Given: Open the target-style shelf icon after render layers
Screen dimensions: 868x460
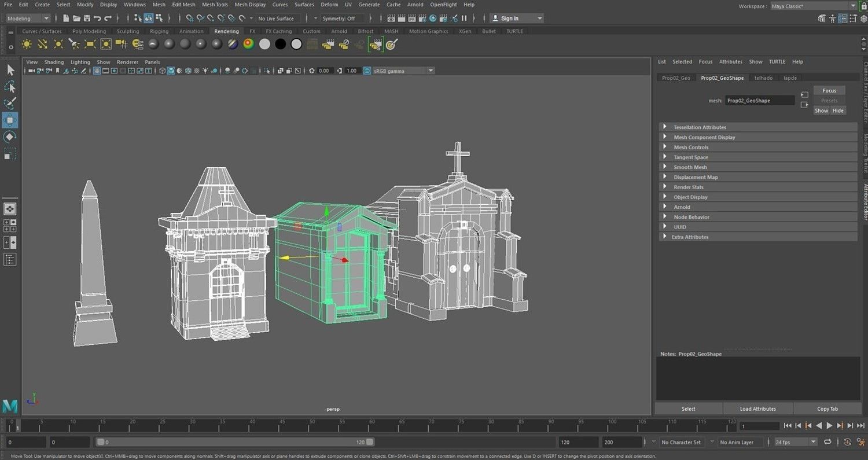Looking at the screenshot, I should point(392,44).
